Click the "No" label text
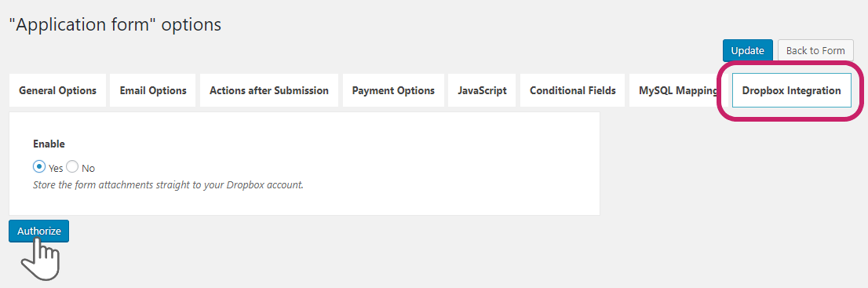Image resolution: width=868 pixels, height=288 pixels. (89, 169)
